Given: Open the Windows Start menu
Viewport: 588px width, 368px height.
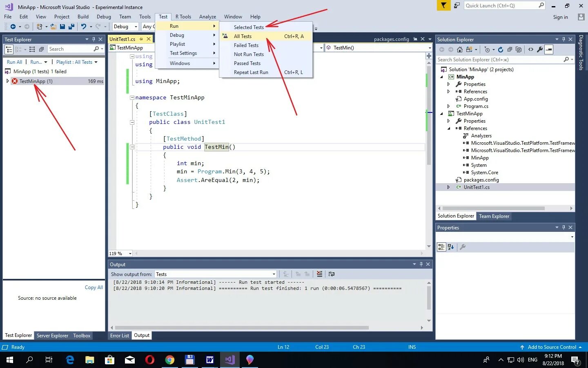Looking at the screenshot, I should tap(10, 360).
